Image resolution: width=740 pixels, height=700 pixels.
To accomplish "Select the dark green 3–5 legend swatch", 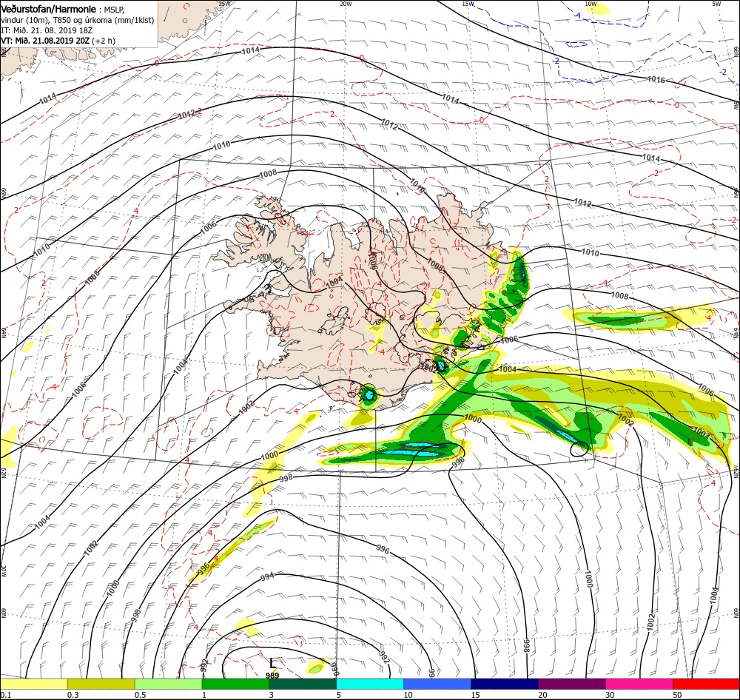I will (303, 684).
